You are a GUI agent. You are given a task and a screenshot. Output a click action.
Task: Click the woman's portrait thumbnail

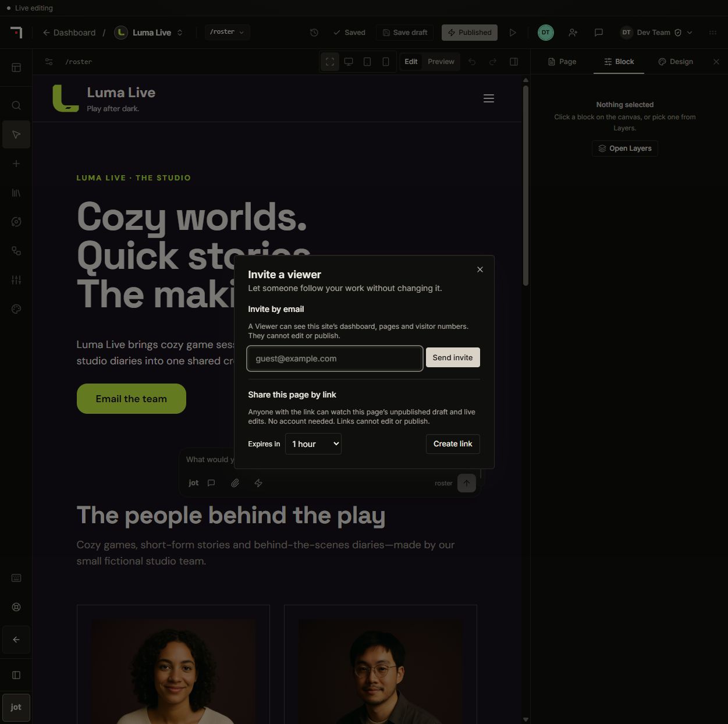tap(173, 672)
